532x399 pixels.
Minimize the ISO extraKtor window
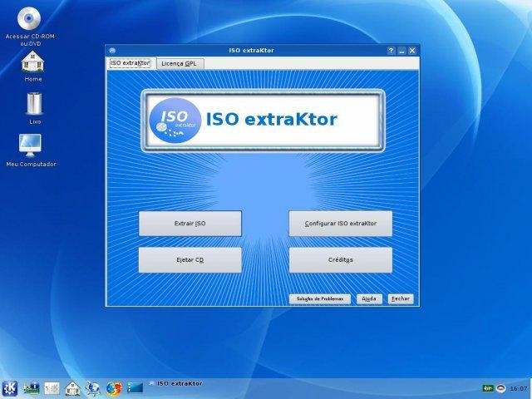[401, 51]
